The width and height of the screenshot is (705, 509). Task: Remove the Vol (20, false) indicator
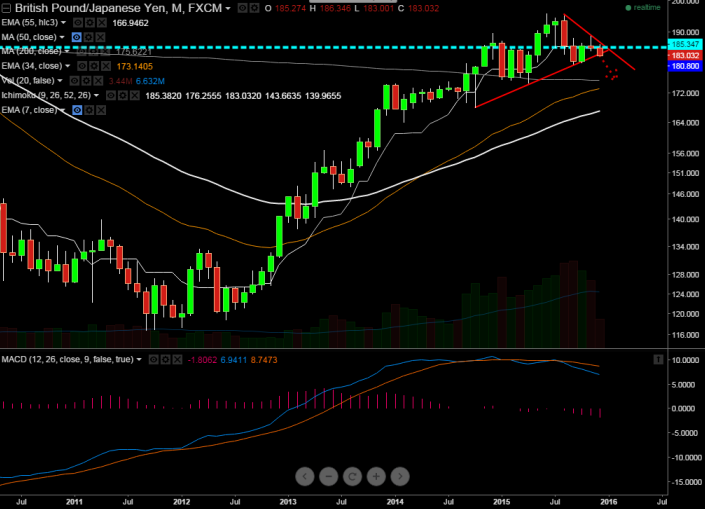98,81
